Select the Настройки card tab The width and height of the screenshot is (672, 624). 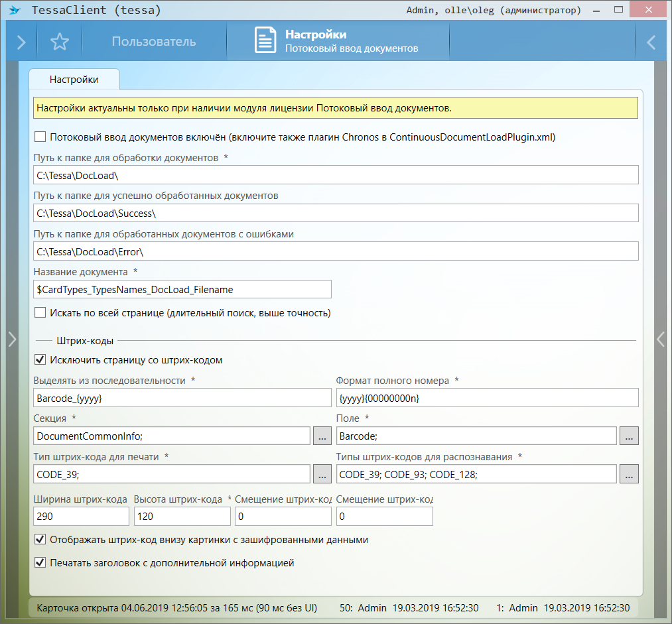[74, 80]
